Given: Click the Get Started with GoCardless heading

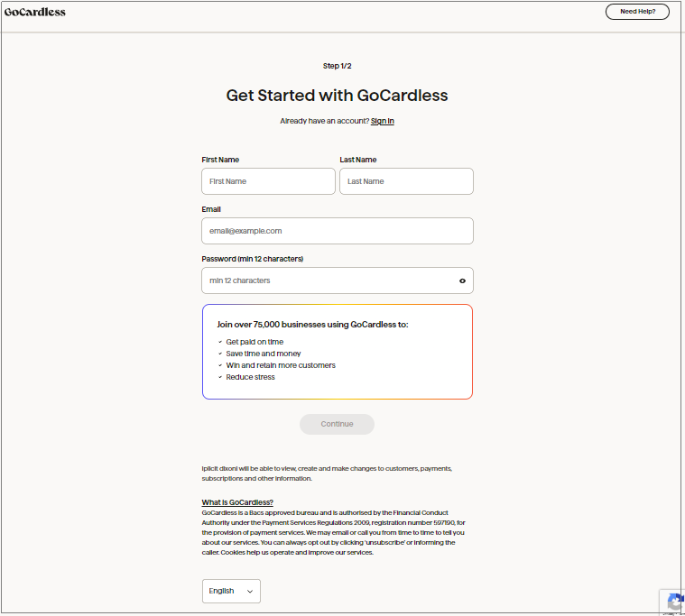Looking at the screenshot, I should click(337, 95).
